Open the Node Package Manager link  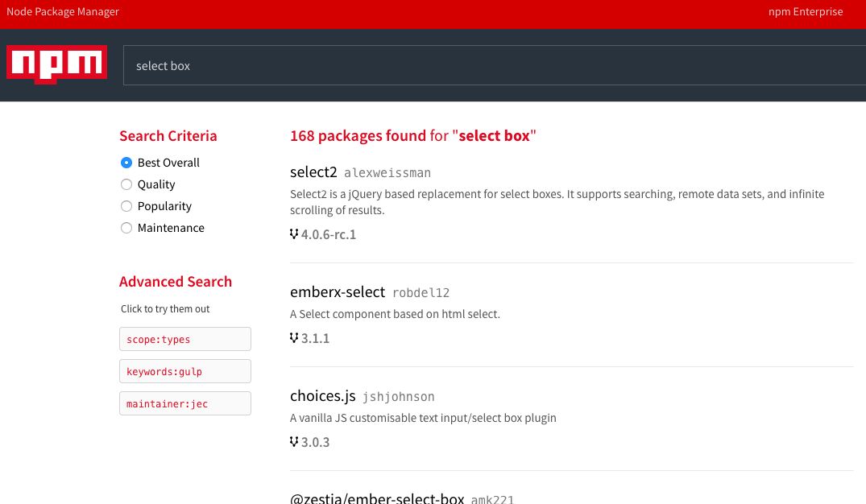(62, 11)
